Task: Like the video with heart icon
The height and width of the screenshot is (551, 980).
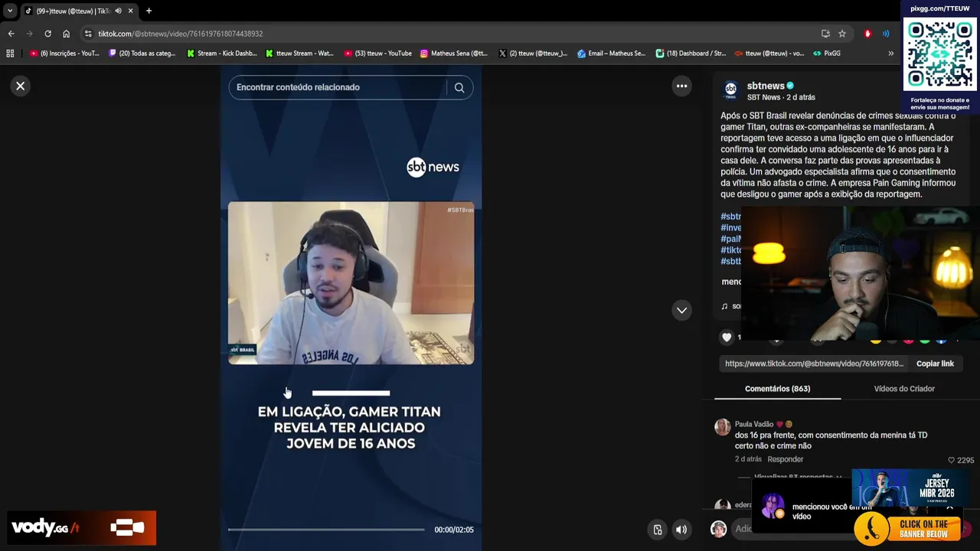Action: (727, 337)
